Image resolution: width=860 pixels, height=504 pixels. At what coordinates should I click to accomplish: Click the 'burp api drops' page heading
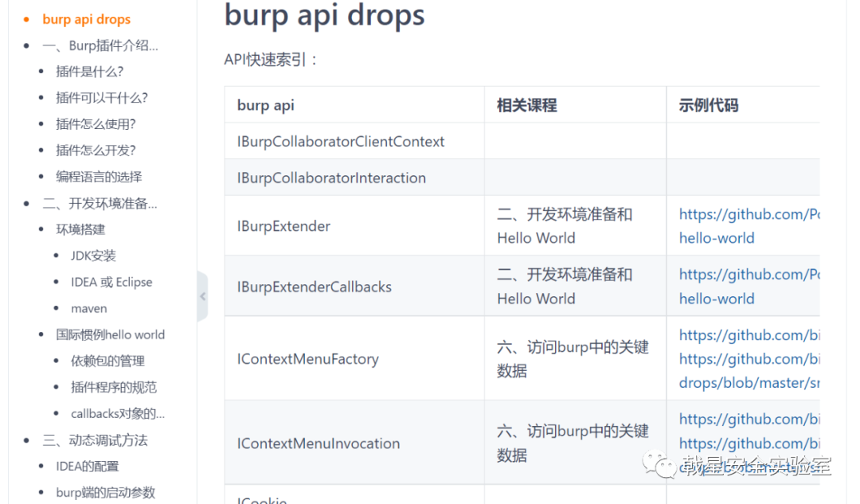(325, 15)
